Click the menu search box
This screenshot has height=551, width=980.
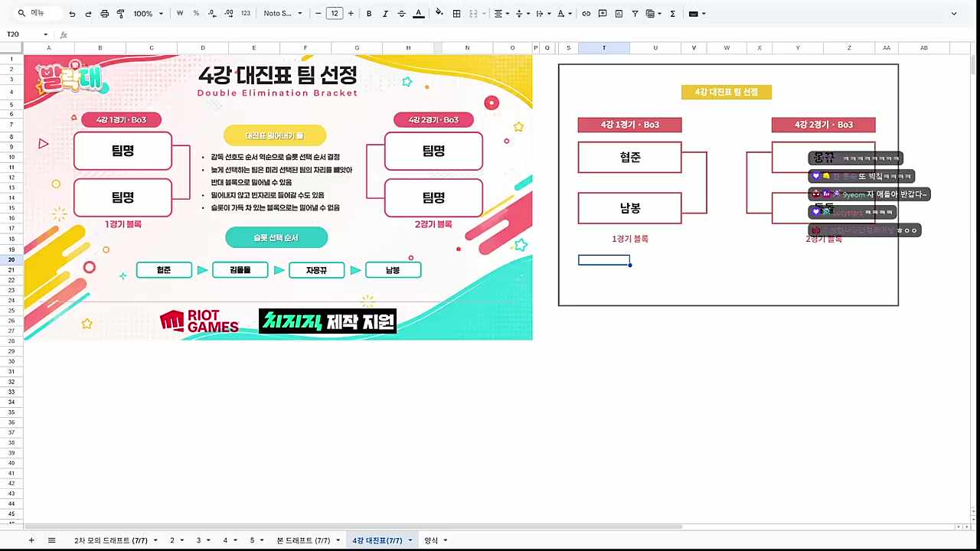tap(38, 13)
